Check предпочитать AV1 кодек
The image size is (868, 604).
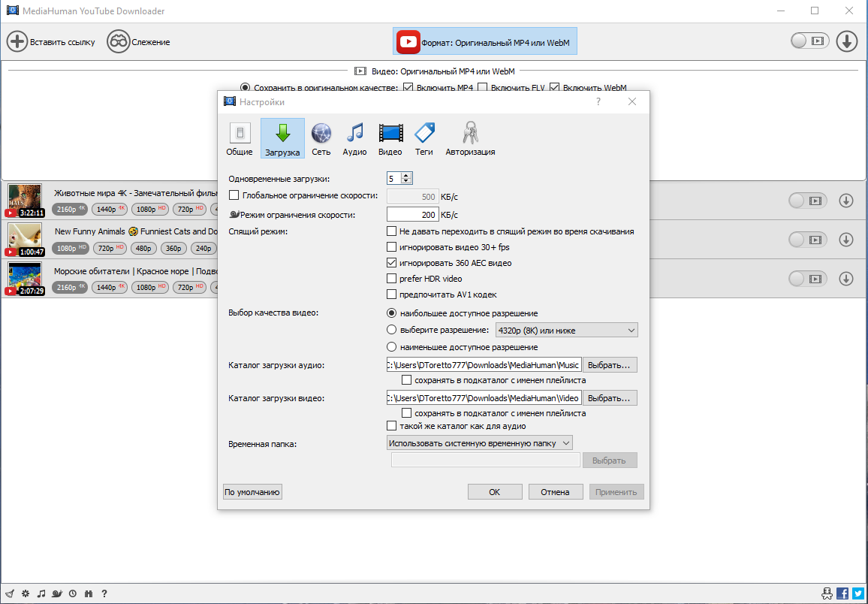point(391,294)
